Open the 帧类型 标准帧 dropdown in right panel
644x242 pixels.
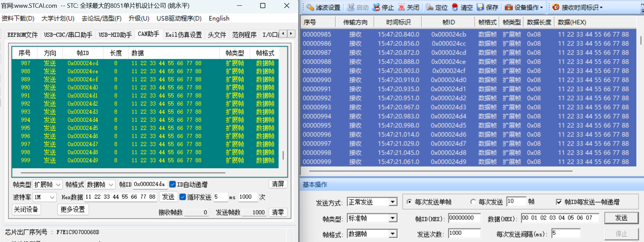click(372, 218)
